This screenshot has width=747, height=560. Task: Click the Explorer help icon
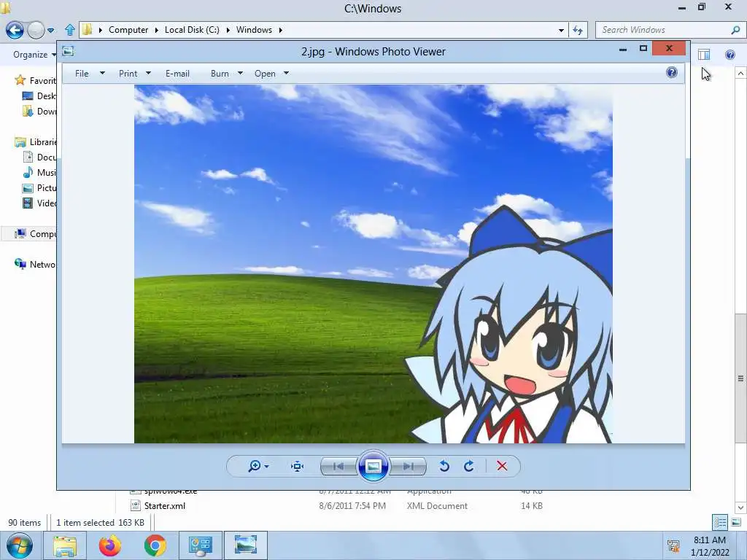729,54
